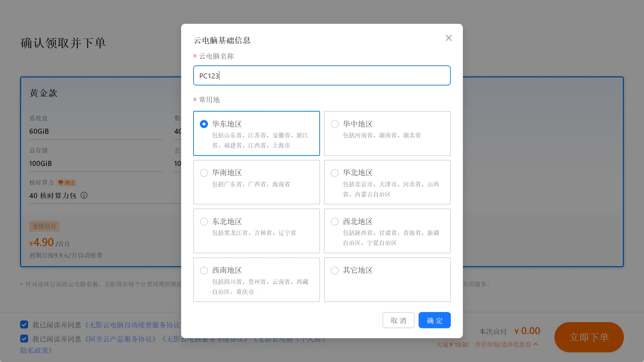Expand 查看明细/选择优惠券 details chevron
Screen dimensions: 644x362
tap(536, 344)
